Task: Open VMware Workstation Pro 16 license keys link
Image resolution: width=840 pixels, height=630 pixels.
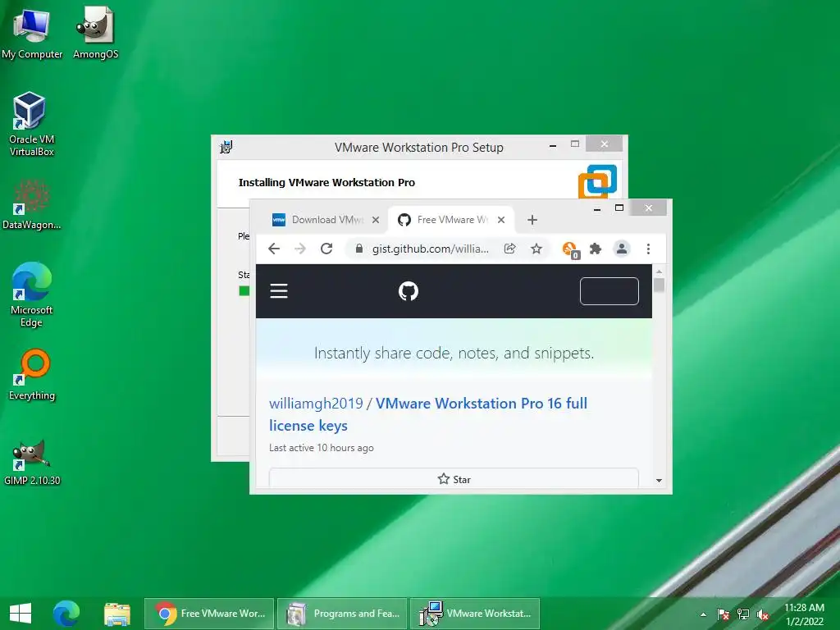Action: 428,414
